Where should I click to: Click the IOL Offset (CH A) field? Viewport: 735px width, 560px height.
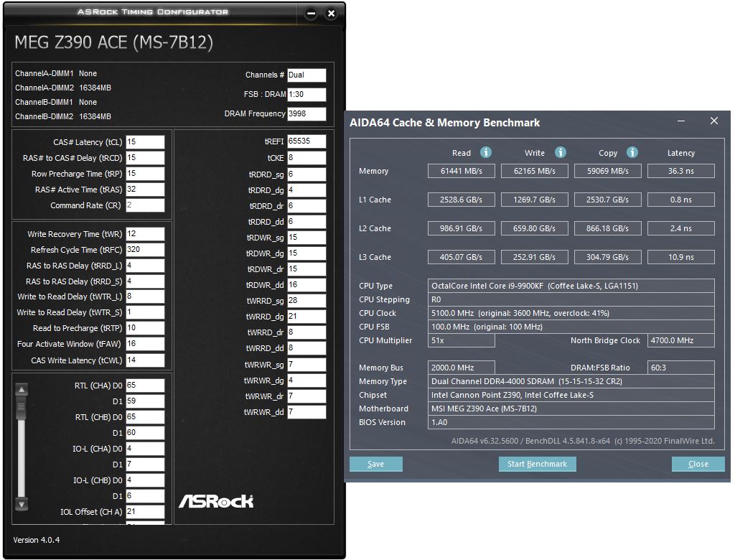(x=145, y=512)
